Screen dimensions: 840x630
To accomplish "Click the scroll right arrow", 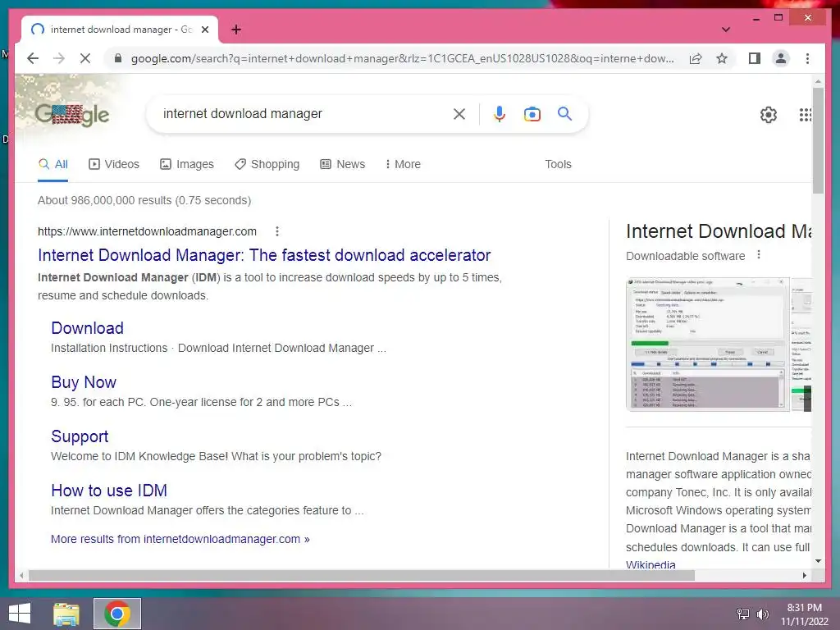I will click(x=804, y=575).
